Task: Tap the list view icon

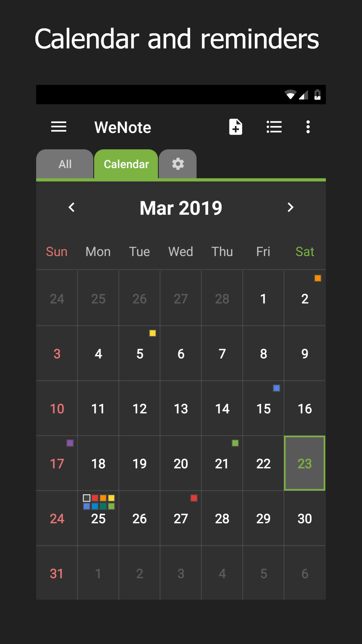Action: pos(274,127)
